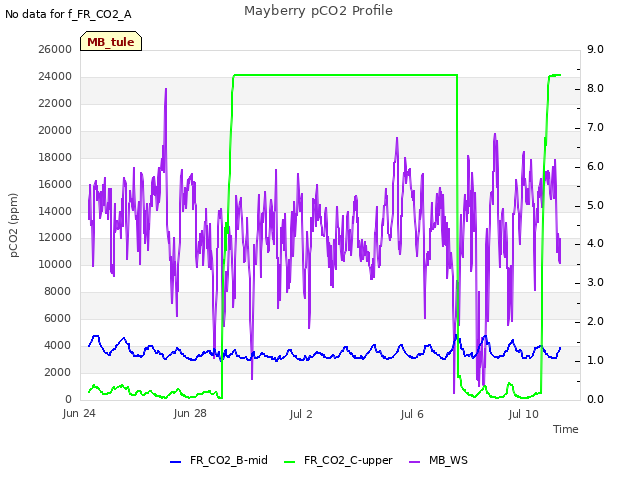Image resolution: width=640 pixels, height=480 pixels.
Task: Click the 7.0 right axis value
Action: click(595, 127)
